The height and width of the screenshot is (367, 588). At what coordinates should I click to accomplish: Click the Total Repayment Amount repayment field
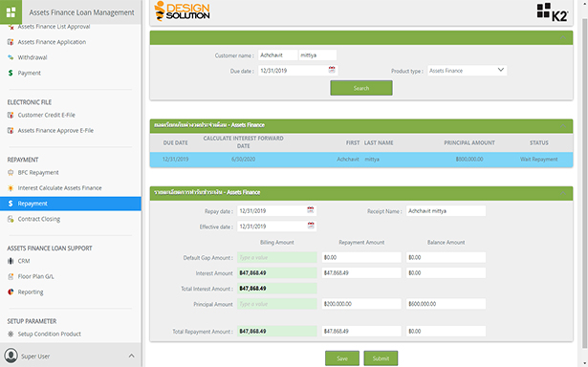point(361,331)
